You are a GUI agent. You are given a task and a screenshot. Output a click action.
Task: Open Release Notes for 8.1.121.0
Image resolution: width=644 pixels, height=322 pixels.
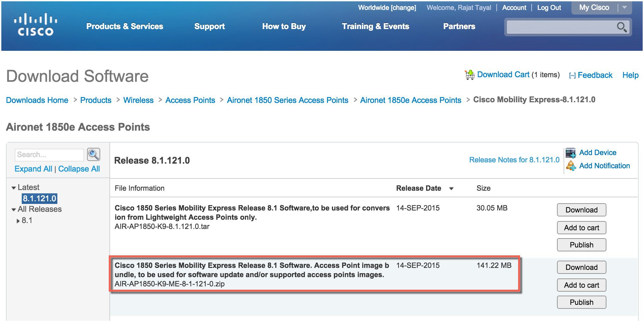pos(514,160)
